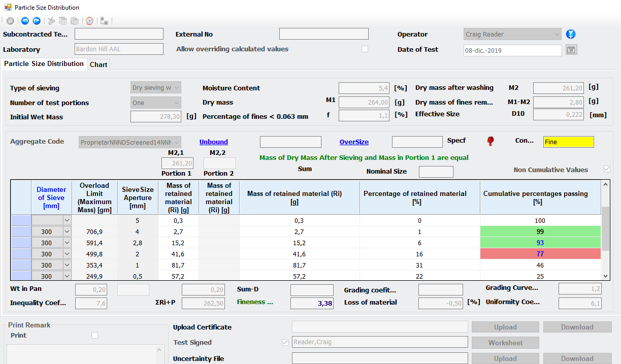
Task: Toggle Non Cumulative Values checkbox
Action: 607,169
